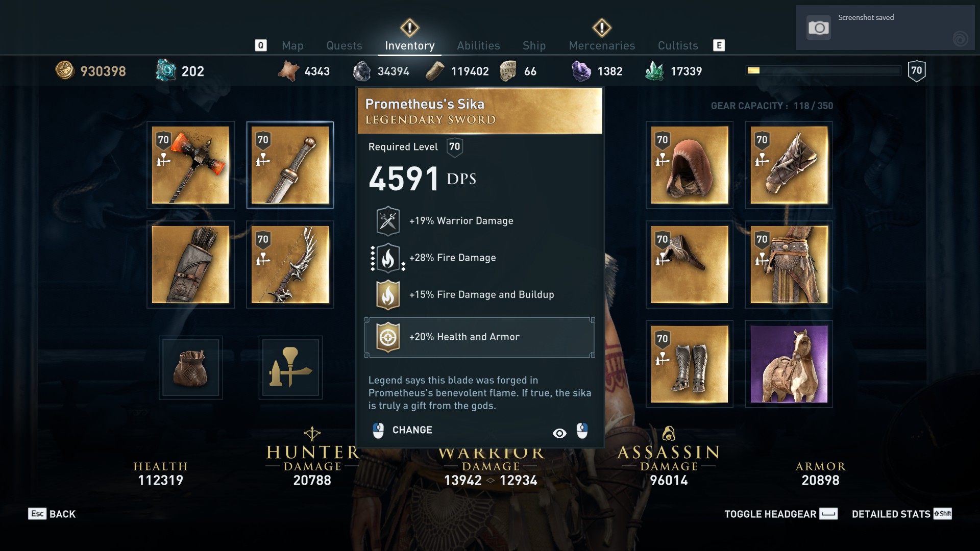Show detailed stats
Screen dimensions: 980x551
pyautogui.click(x=901, y=514)
